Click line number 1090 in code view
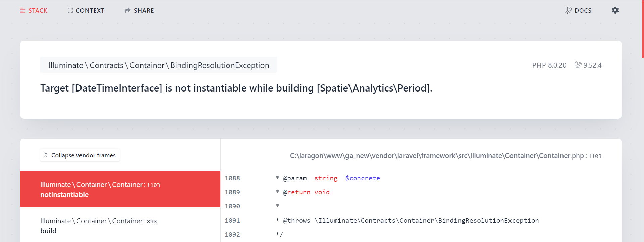 pos(232,206)
